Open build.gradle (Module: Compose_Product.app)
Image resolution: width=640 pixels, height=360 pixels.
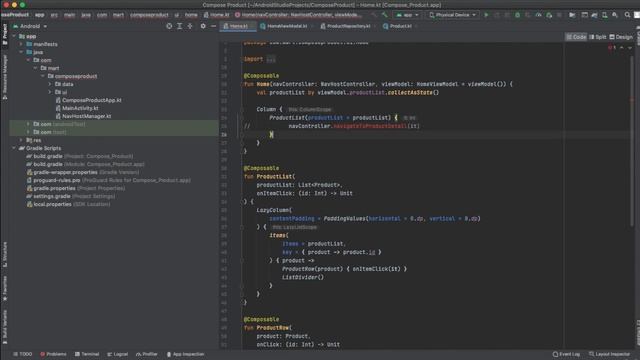point(85,164)
